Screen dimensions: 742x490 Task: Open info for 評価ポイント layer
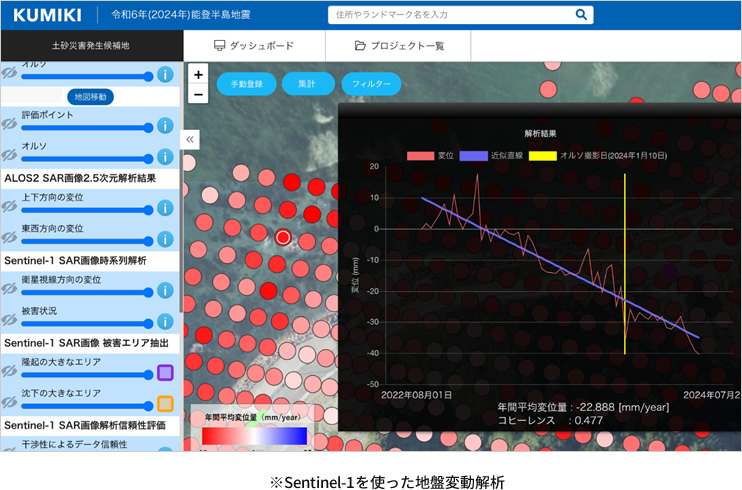(165, 125)
